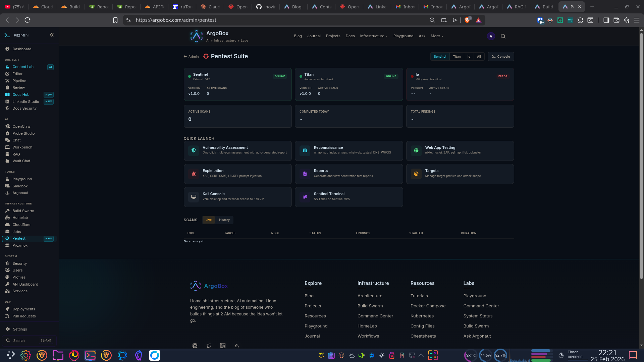This screenshot has width=644, height=362.
Task: Click the 82.7% gauge in taskbar
Action: 500,355
